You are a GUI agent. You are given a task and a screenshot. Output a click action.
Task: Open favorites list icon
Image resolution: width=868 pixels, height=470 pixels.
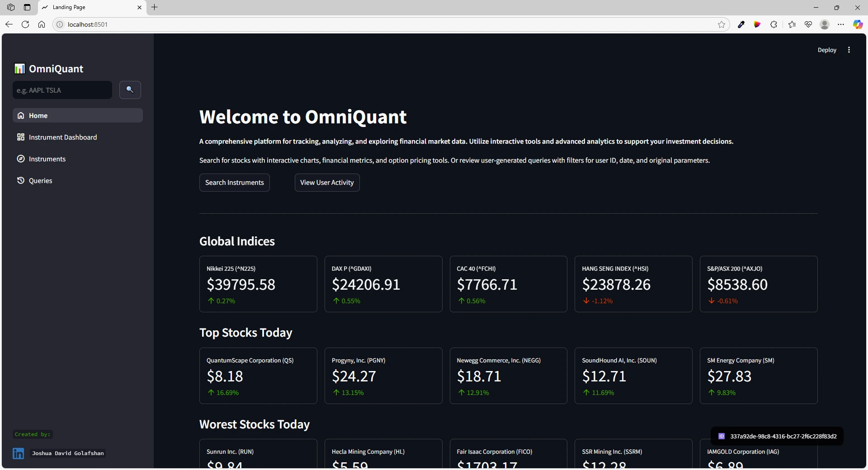(x=792, y=24)
